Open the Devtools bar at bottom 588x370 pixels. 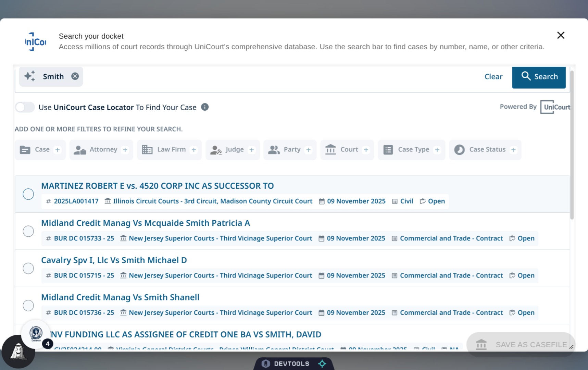[293, 363]
